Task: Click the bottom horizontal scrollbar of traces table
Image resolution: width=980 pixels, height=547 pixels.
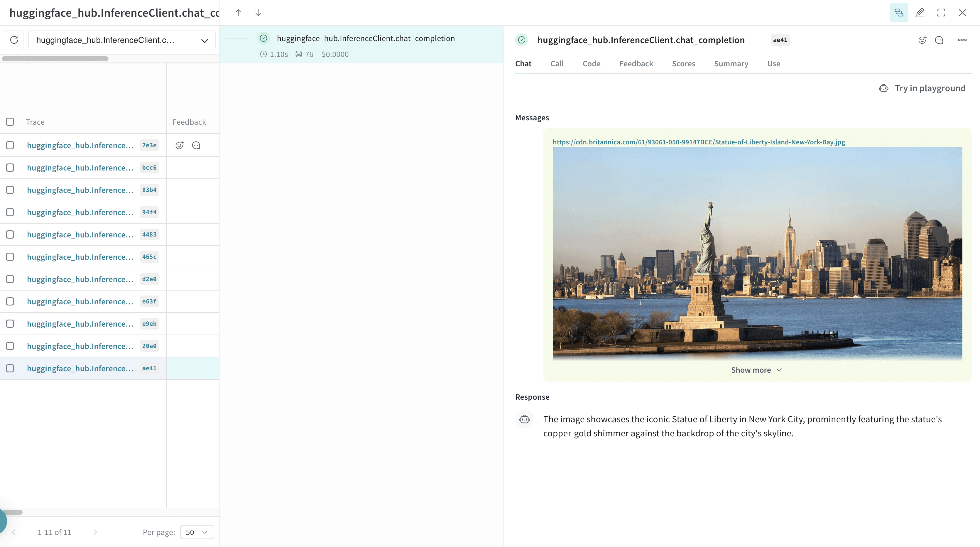Action: [x=13, y=512]
